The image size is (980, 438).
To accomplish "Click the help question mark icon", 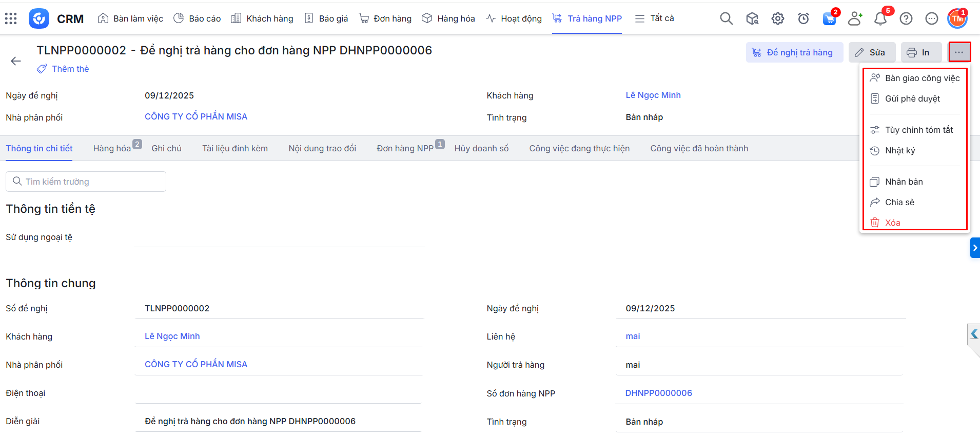I will 906,18.
